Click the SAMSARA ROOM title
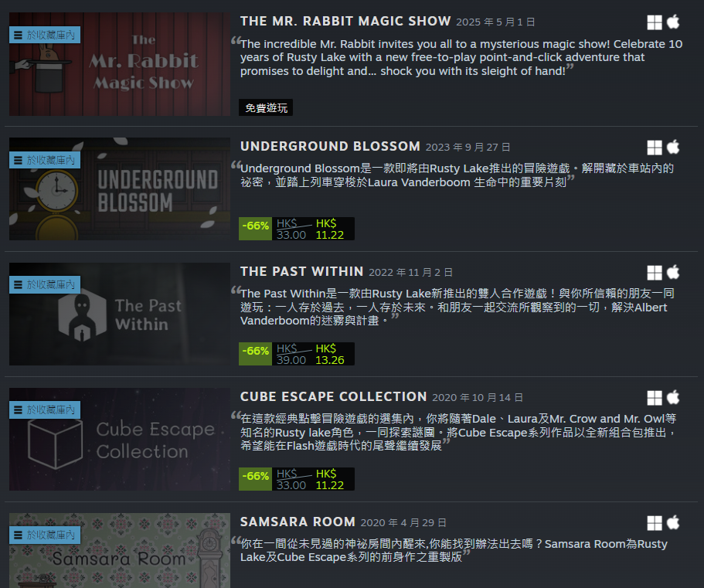The image size is (704, 588). (298, 522)
